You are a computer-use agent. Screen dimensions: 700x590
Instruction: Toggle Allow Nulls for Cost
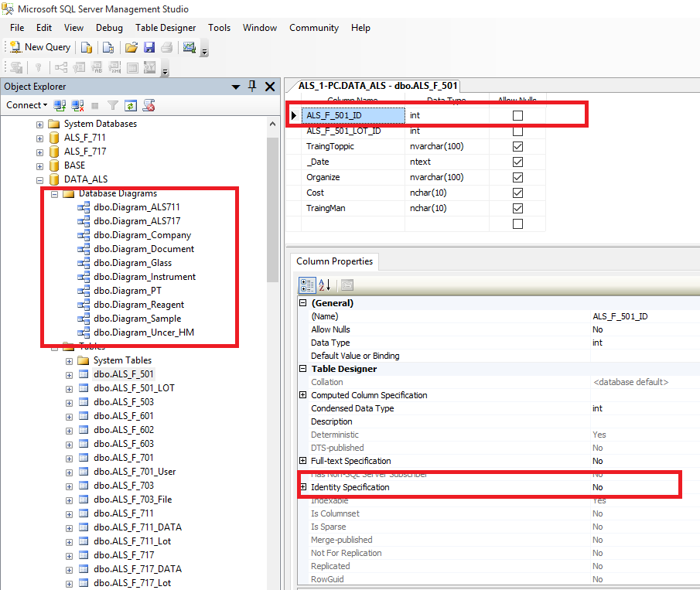(518, 193)
